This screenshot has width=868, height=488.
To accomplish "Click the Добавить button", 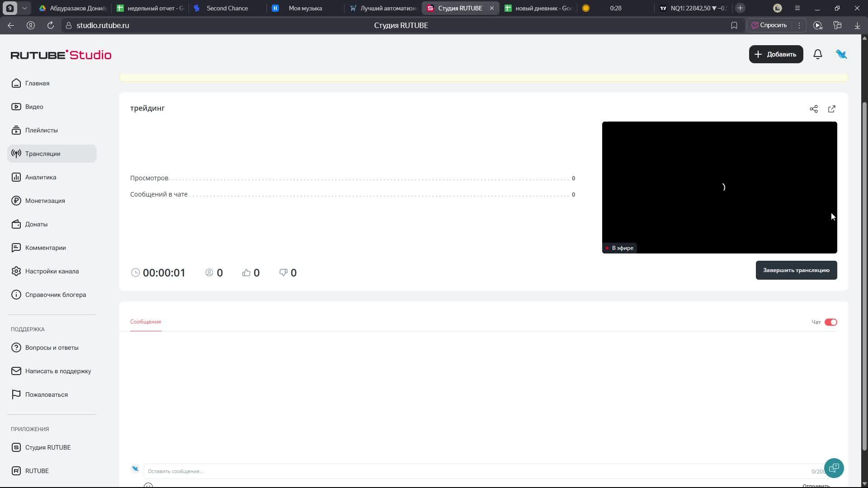I will coord(776,54).
